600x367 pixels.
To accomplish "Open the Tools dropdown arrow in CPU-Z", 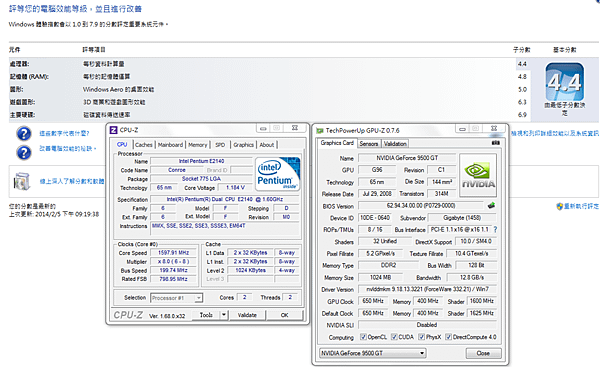I will [224, 315].
